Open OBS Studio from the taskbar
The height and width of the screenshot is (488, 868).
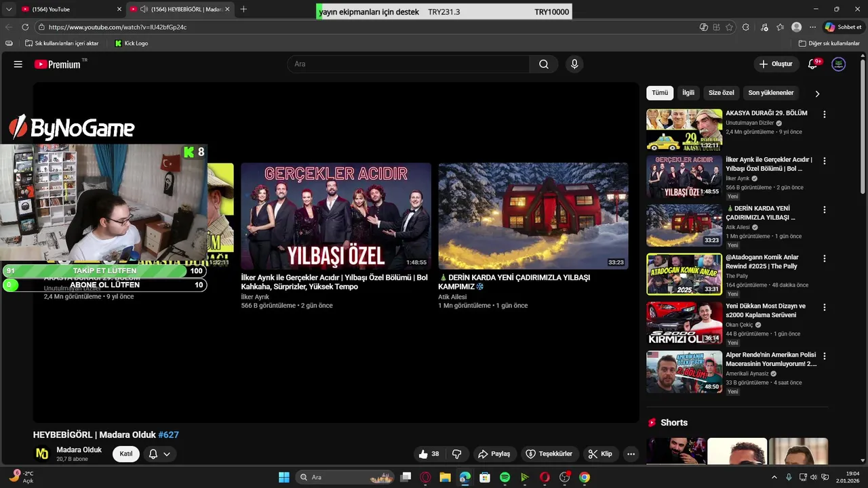[564, 477]
